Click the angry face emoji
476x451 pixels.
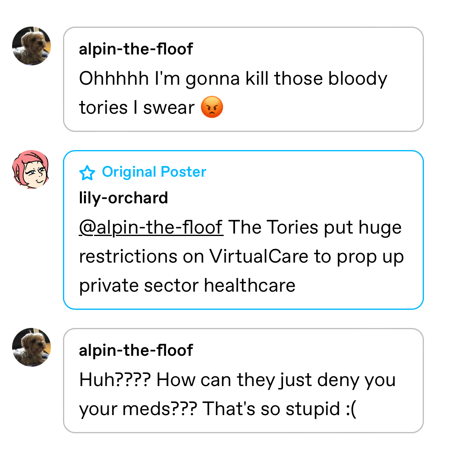coord(212,107)
